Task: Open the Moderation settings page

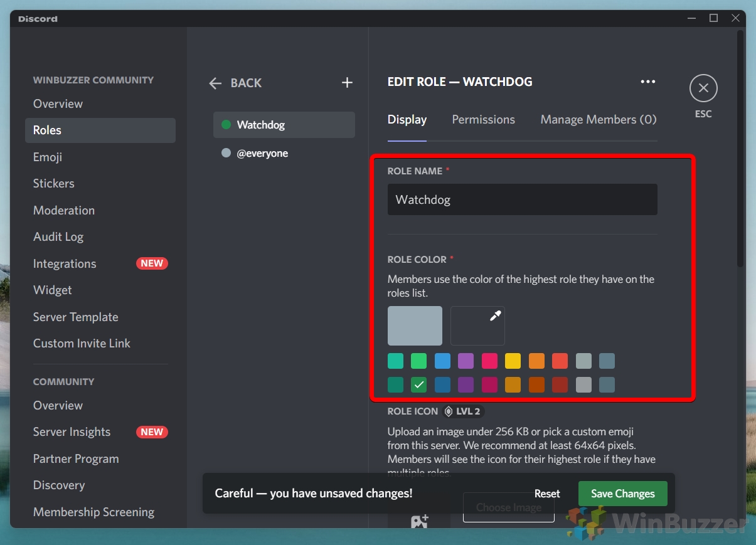Action: [x=100, y=210]
